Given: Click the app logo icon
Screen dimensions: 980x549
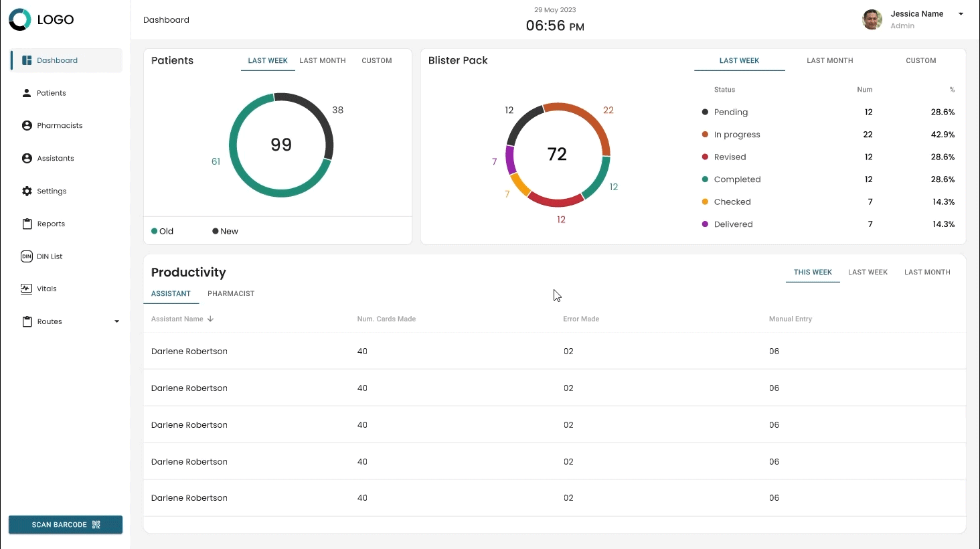Looking at the screenshot, I should pyautogui.click(x=20, y=20).
